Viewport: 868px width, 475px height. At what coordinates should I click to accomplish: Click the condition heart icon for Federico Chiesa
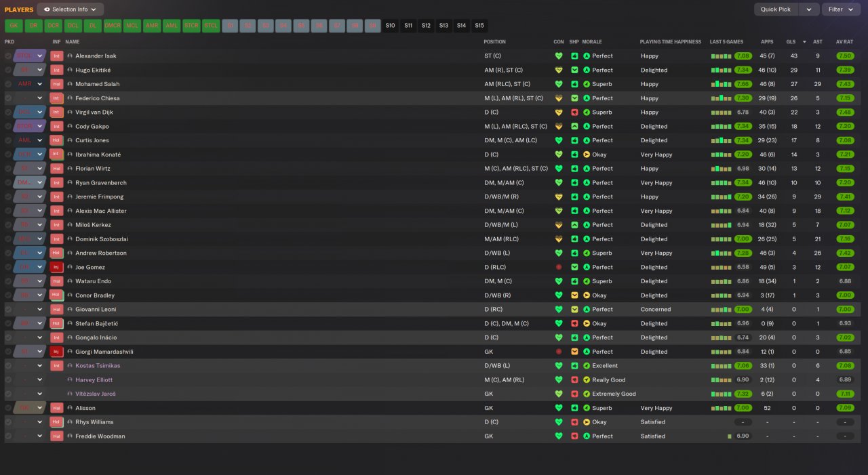pyautogui.click(x=559, y=98)
